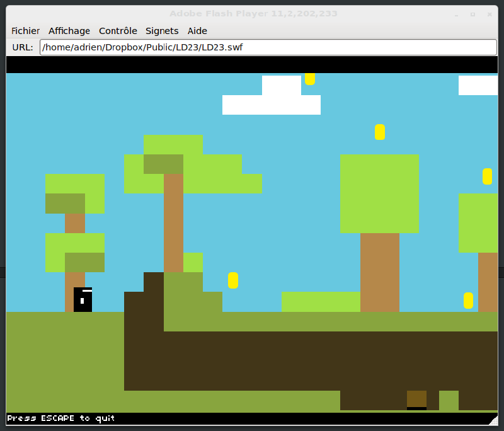
Task: Click the coin above the rightmost tree
Action: coord(487,176)
